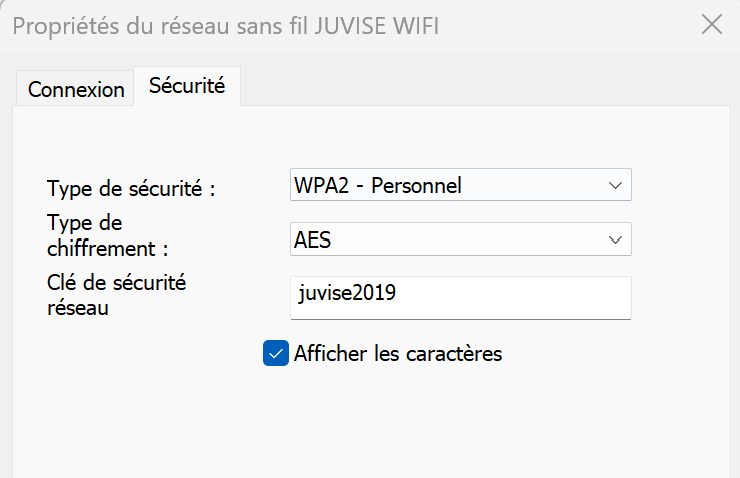
Task: Click the Clé de sécurité réseau label
Action: (x=116, y=295)
